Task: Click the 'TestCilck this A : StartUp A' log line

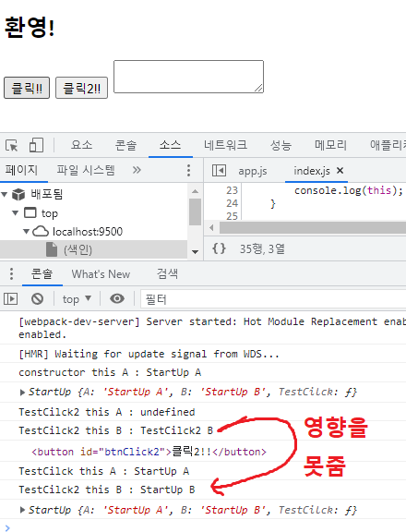Action: click(103, 471)
